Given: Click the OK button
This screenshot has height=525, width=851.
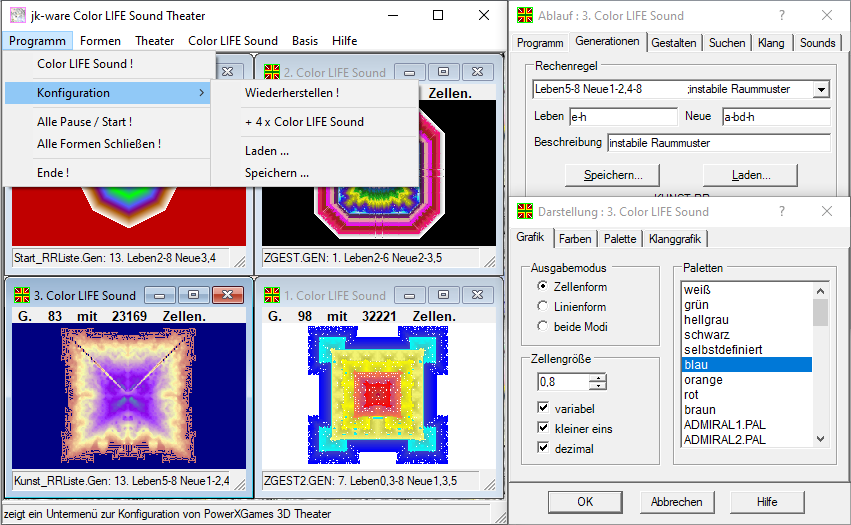Looking at the screenshot, I should coord(585,502).
